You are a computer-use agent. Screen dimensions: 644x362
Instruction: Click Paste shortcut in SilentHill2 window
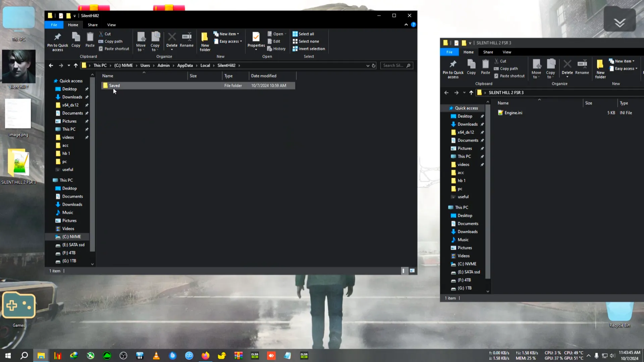[114, 49]
